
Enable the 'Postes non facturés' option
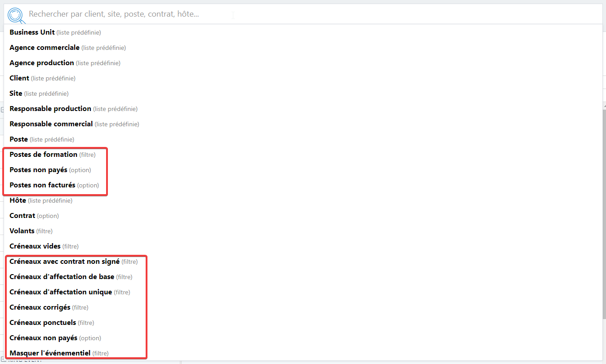point(43,185)
